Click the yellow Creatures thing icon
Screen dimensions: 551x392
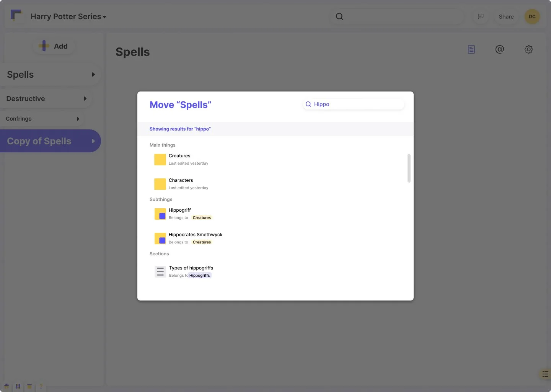click(160, 160)
